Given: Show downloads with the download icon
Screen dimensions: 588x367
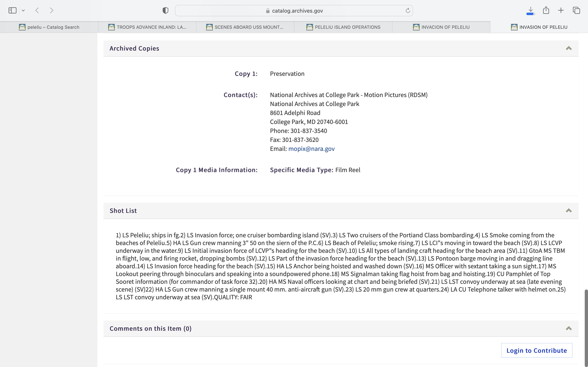Looking at the screenshot, I should (530, 10).
